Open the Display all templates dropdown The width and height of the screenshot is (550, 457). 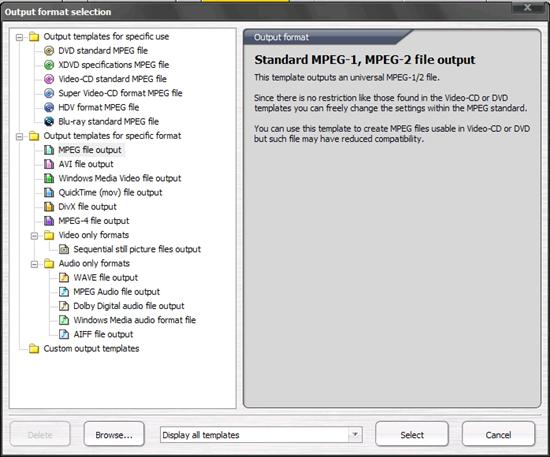click(x=355, y=435)
